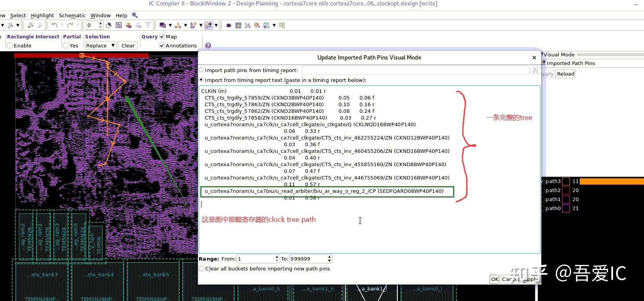Open the redo history dropdown arrow

click(x=78, y=25)
